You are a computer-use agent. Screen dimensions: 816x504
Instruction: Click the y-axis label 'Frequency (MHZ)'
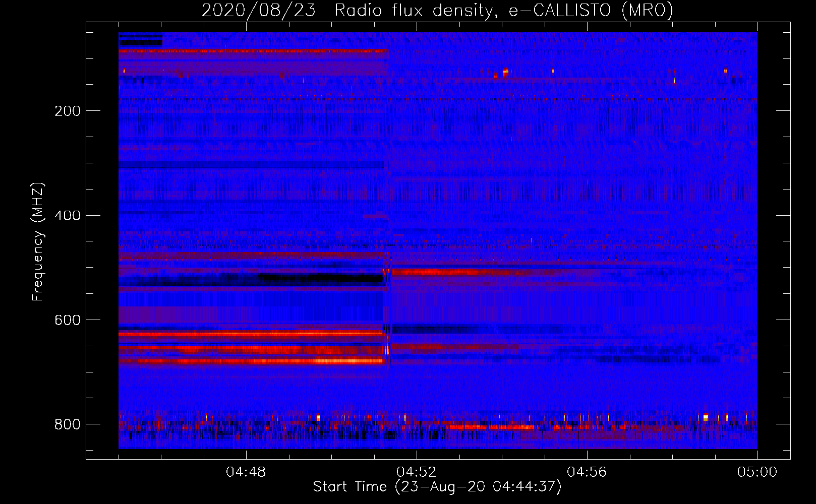click(x=38, y=242)
